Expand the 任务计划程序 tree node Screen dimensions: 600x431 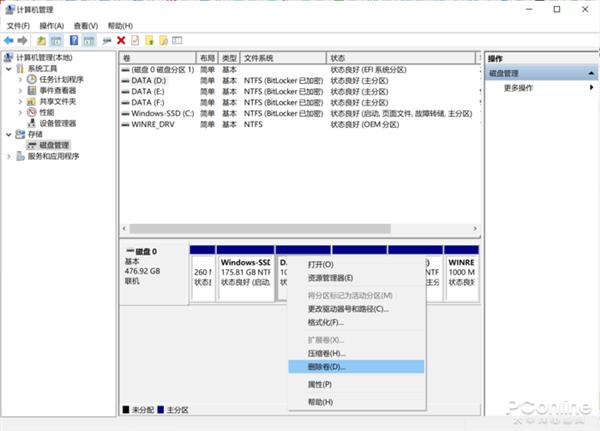(x=19, y=79)
